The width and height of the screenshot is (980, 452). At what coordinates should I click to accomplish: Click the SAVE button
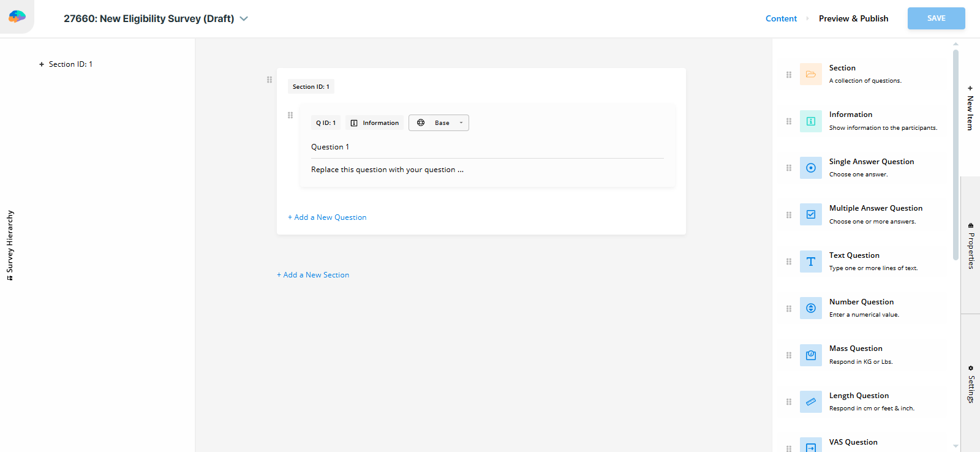[x=936, y=18]
